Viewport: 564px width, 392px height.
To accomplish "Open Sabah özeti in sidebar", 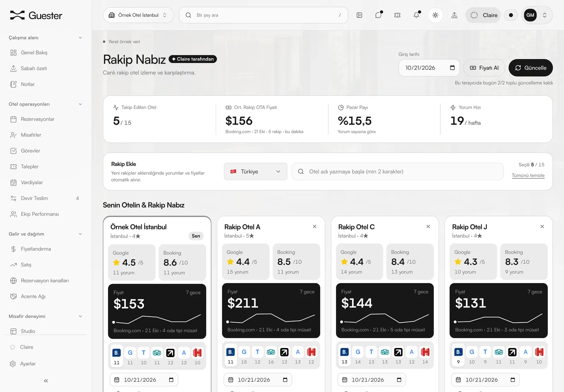I will (45, 68).
